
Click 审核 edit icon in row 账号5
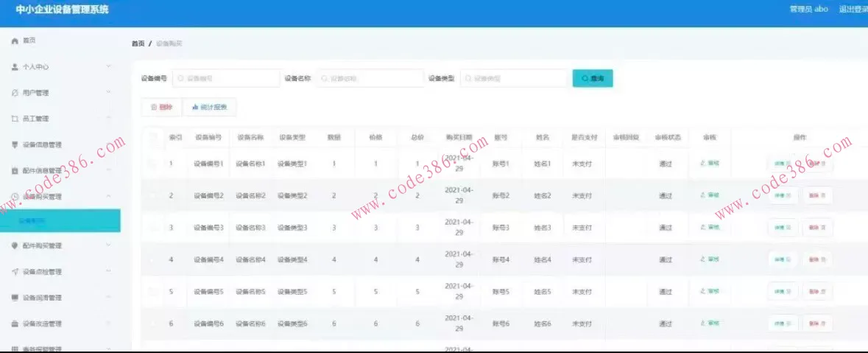pyautogui.click(x=703, y=291)
